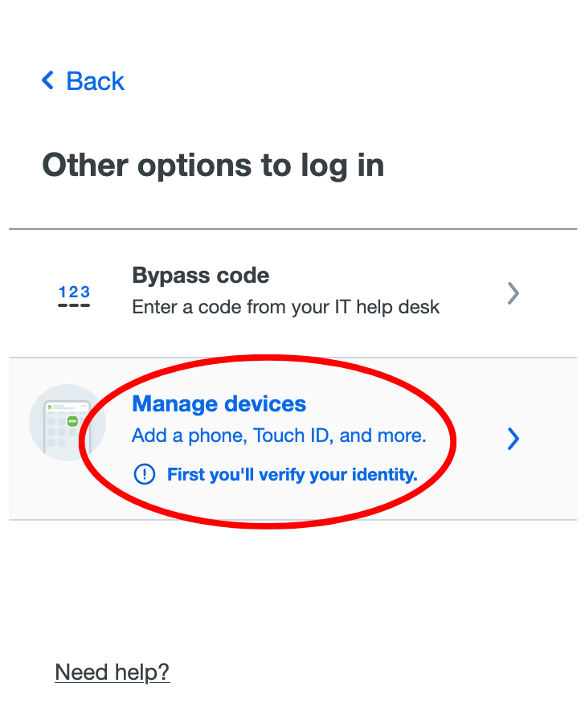Click 'Add a phone, Touch ID, and more.'
This screenshot has height=728, width=585.
click(x=279, y=436)
